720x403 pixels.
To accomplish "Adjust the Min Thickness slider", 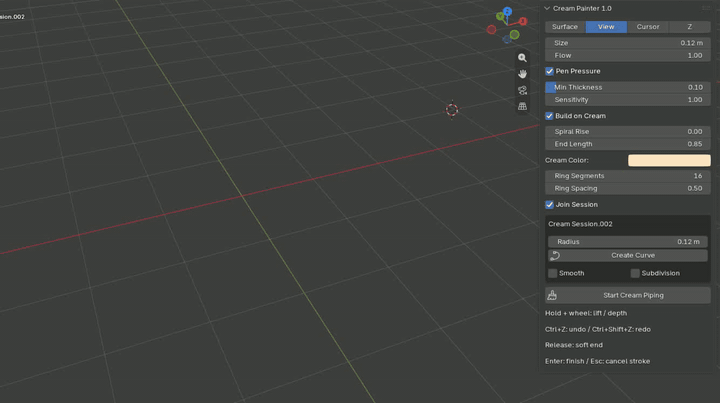I will 628,87.
